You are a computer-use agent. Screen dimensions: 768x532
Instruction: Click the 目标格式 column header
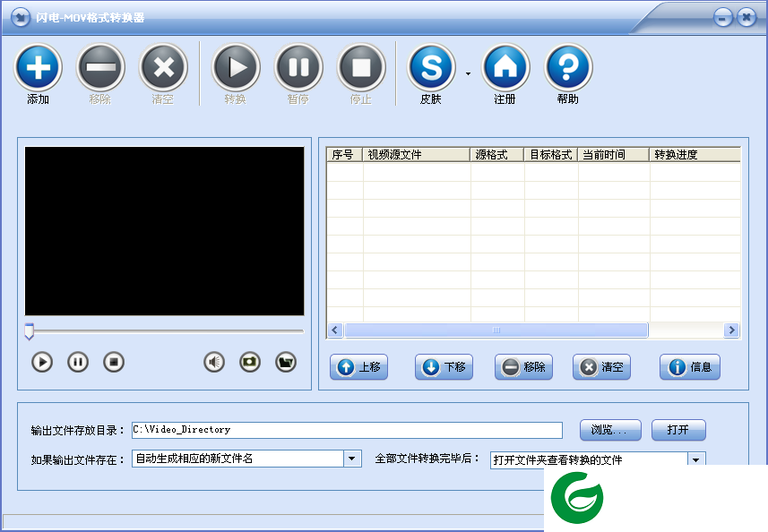click(x=551, y=155)
